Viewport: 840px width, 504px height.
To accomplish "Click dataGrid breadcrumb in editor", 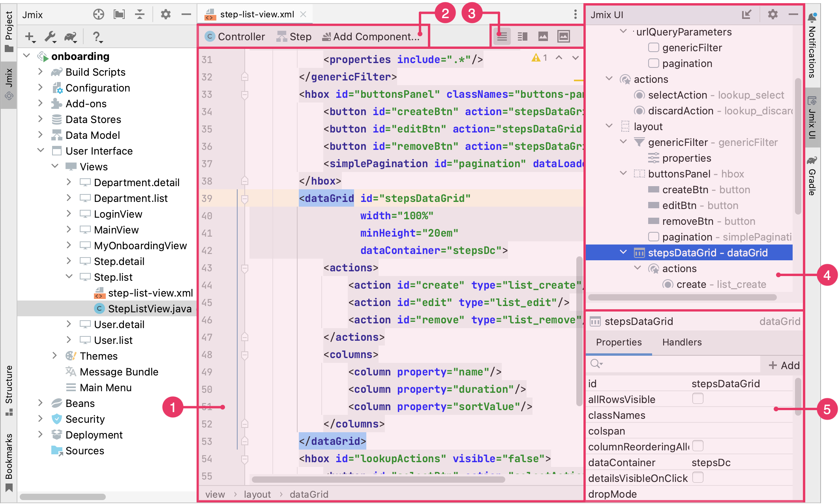I will coord(309,494).
